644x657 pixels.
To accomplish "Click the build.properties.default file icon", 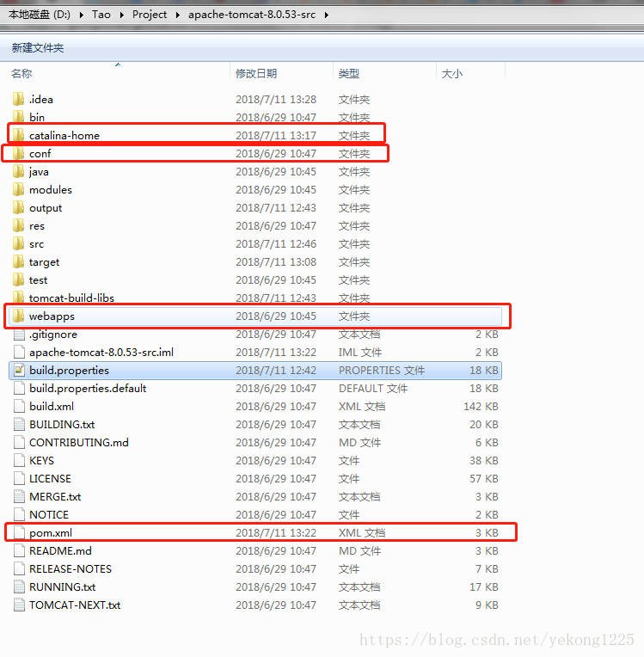I will pos(19,388).
